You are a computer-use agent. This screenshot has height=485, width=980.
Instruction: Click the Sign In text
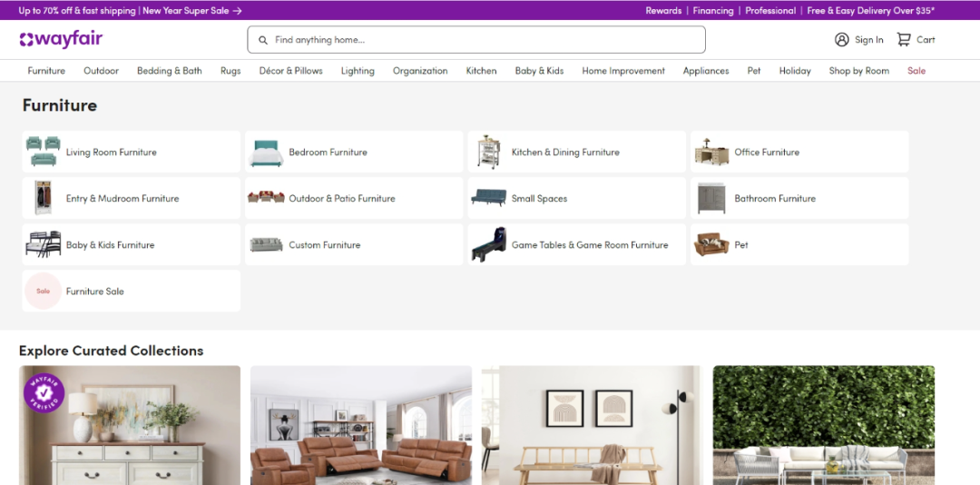coord(868,39)
